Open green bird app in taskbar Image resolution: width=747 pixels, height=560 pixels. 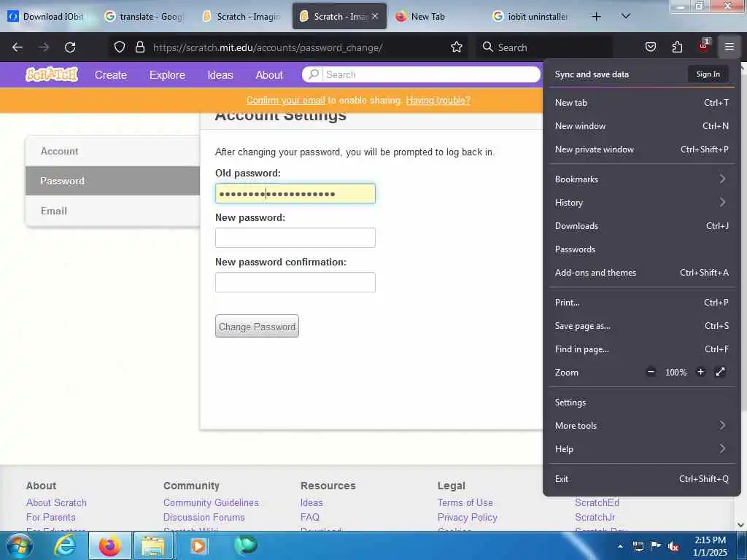(246, 545)
